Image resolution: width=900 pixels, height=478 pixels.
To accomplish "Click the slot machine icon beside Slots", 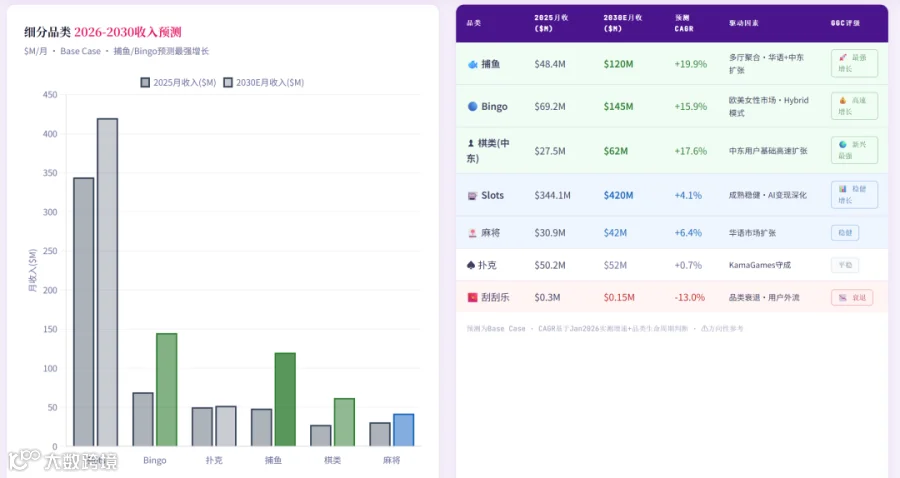I will (x=472, y=196).
